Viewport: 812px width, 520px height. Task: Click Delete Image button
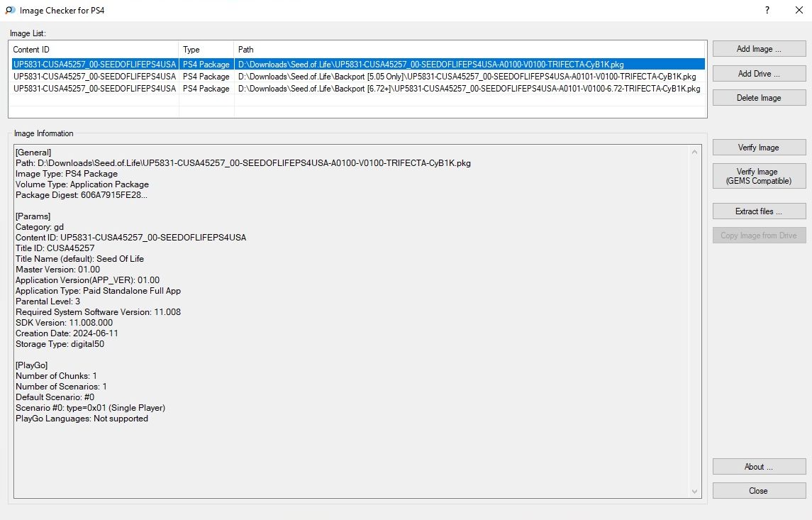759,98
